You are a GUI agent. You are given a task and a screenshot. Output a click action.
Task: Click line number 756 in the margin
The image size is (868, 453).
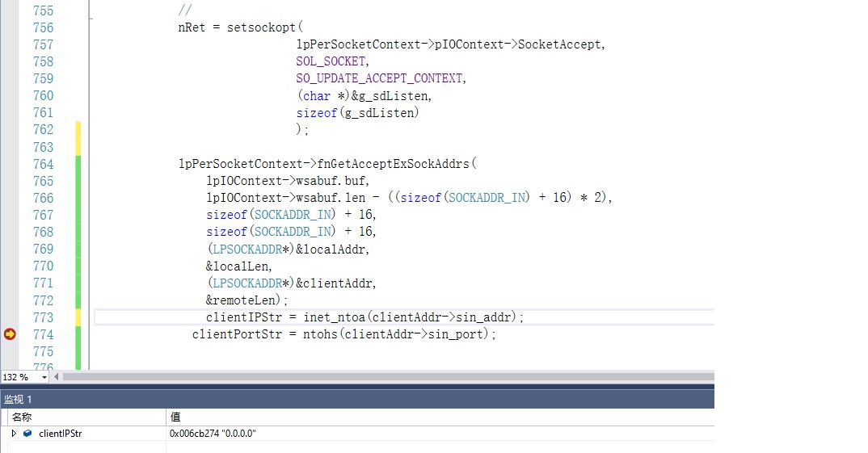pyautogui.click(x=43, y=27)
